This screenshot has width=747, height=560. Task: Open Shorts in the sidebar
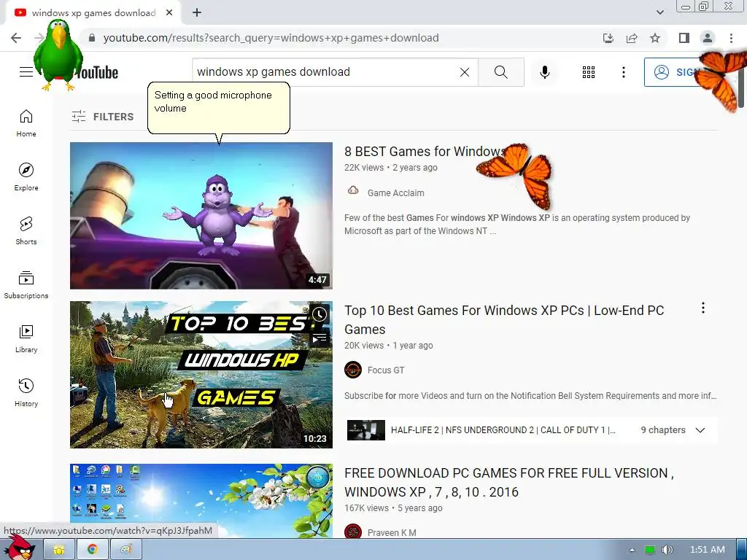[x=26, y=231]
